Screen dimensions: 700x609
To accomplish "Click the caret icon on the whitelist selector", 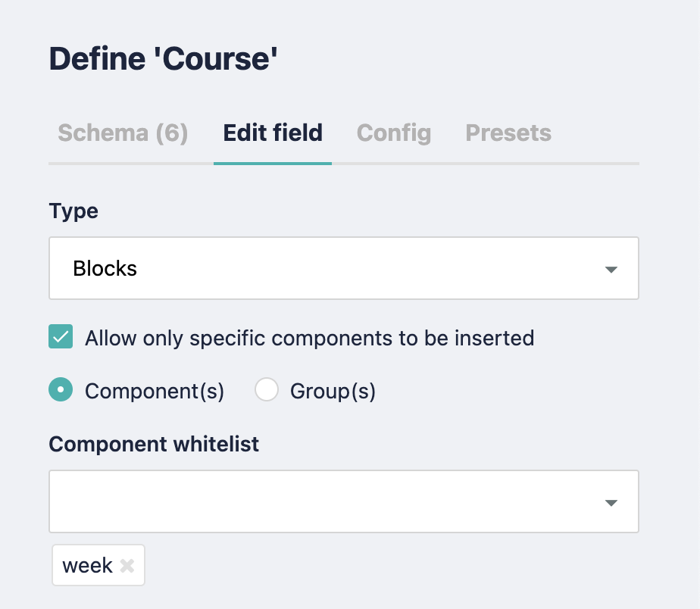I will click(611, 501).
